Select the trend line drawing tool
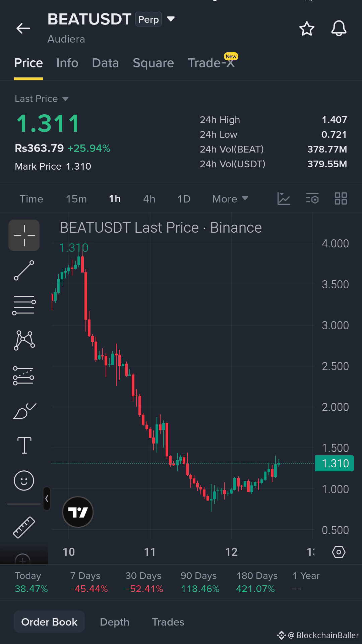This screenshot has height=644, width=362. [x=24, y=270]
